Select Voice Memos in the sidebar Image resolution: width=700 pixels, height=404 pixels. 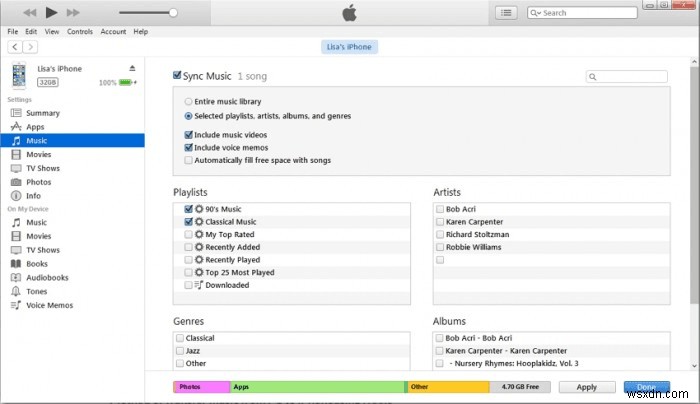coord(49,305)
